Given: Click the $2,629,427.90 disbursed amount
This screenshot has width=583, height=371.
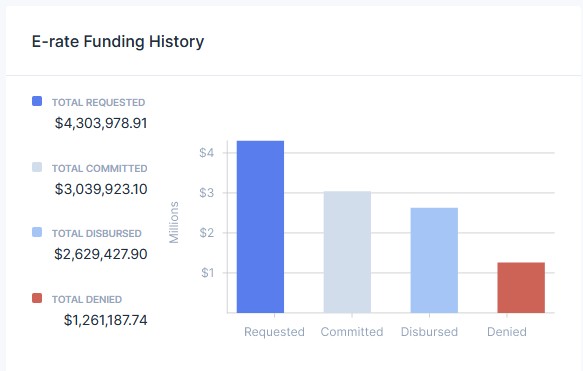Looking at the screenshot, I should [x=101, y=254].
